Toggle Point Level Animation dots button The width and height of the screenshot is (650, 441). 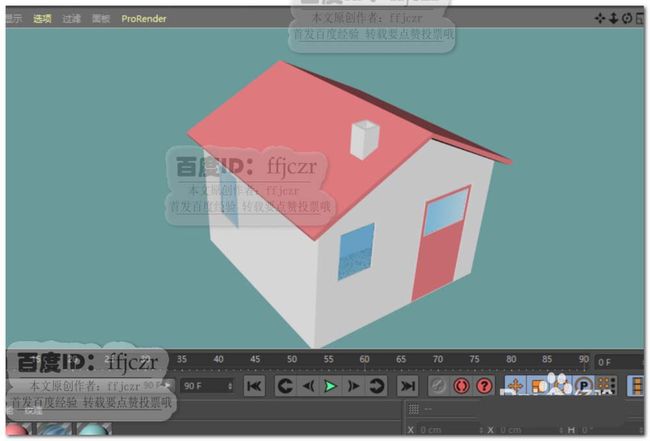point(606,386)
